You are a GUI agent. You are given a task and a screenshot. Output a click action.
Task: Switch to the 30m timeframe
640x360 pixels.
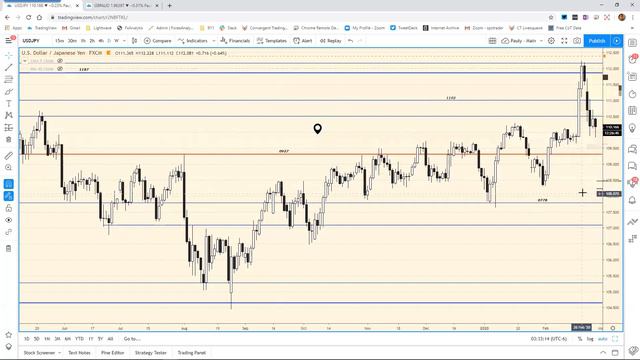point(72,41)
